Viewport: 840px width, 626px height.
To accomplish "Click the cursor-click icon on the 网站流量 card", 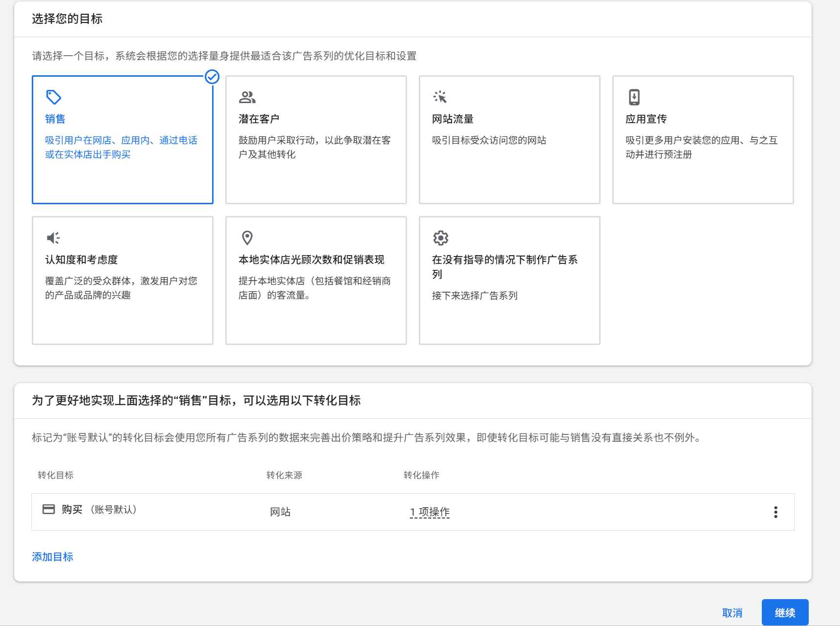I will 441,97.
